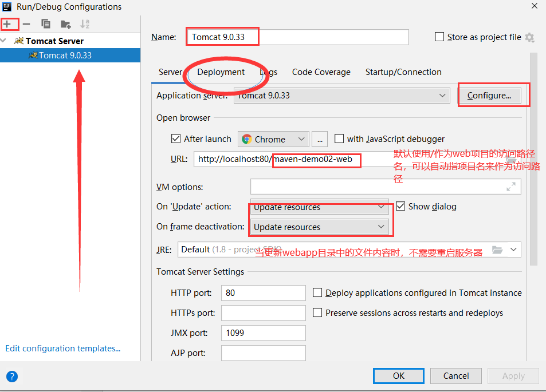Open the JRE dropdown arrow
The image size is (546, 392).
click(513, 250)
